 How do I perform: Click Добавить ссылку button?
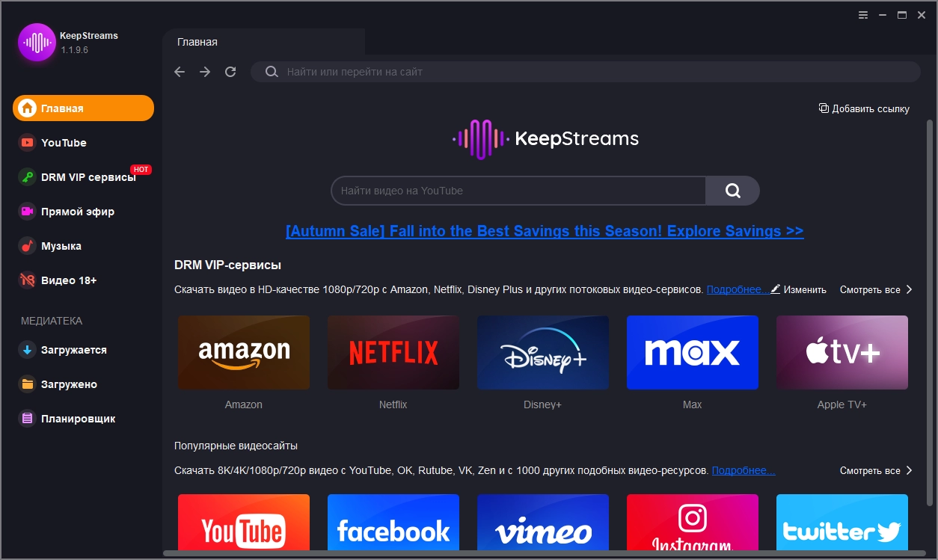864,108
